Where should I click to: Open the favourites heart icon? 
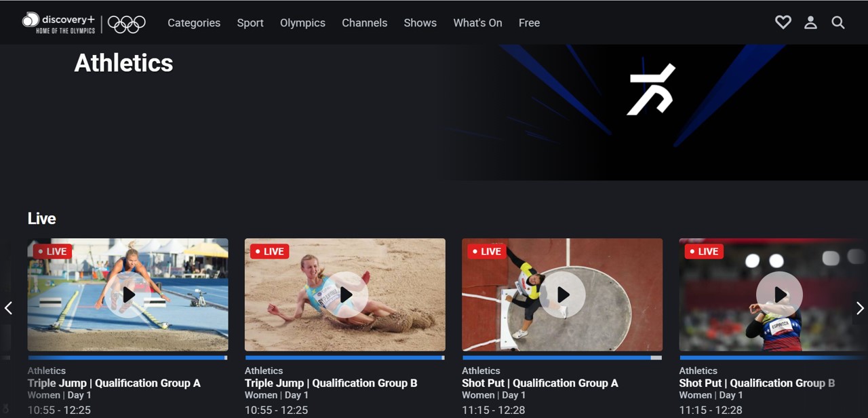[x=783, y=22]
